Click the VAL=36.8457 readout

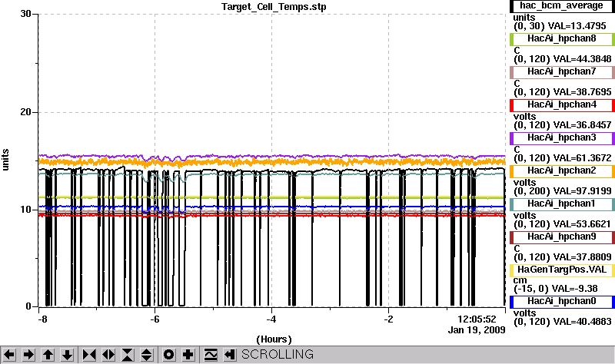click(582, 125)
